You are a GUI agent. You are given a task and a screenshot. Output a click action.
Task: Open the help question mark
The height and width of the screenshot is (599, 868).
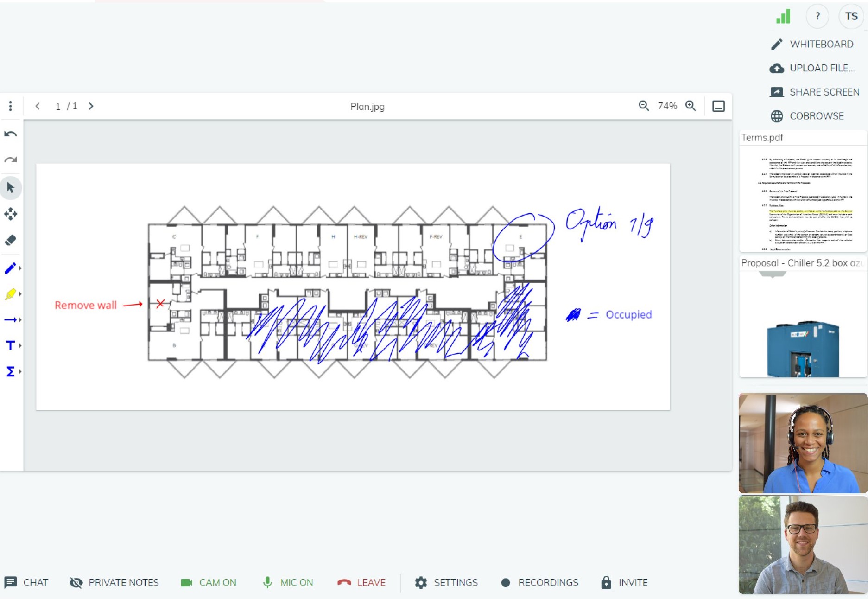tap(817, 16)
